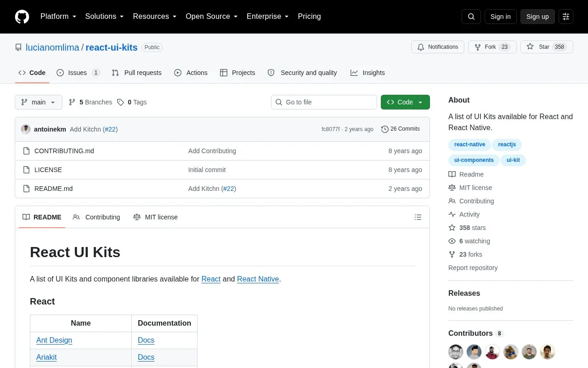
Task: Open the Pricing link
Action: click(x=309, y=17)
